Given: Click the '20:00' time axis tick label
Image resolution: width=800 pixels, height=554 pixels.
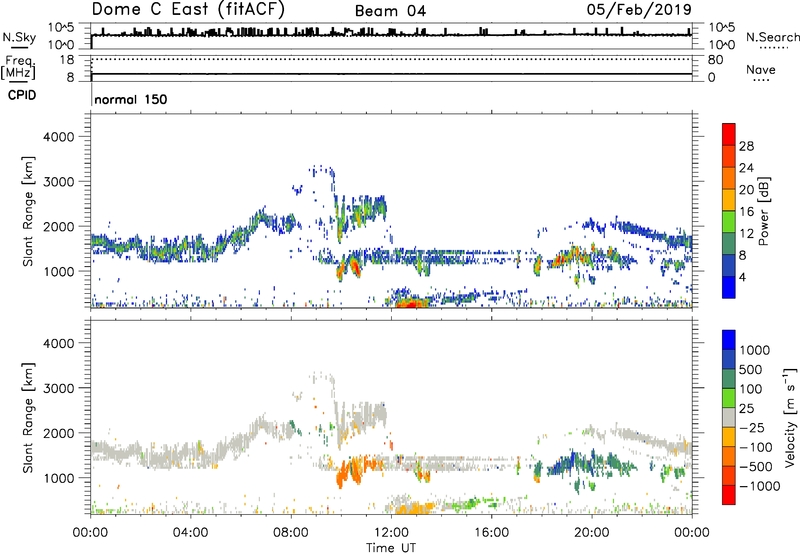Looking at the screenshot, I should click(591, 533).
